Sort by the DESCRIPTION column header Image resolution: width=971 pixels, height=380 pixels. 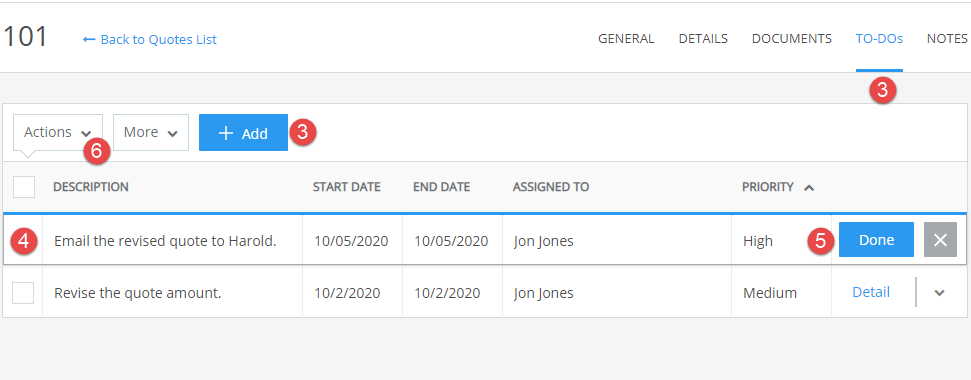[91, 187]
